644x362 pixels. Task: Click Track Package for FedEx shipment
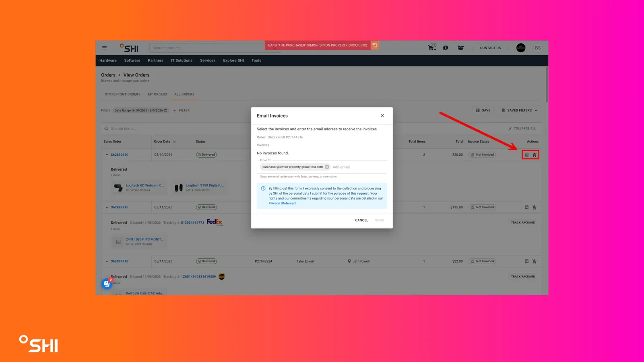click(523, 222)
